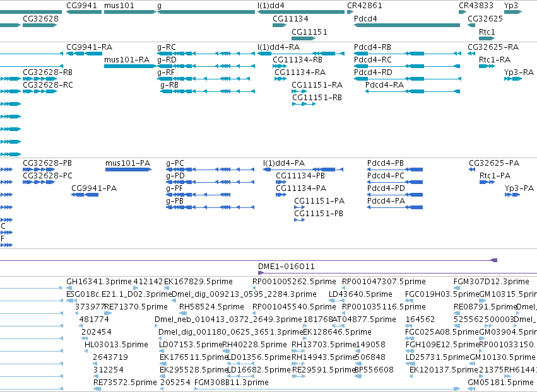Select the g-RD transcript label
537x392 pixels.
click(167, 59)
